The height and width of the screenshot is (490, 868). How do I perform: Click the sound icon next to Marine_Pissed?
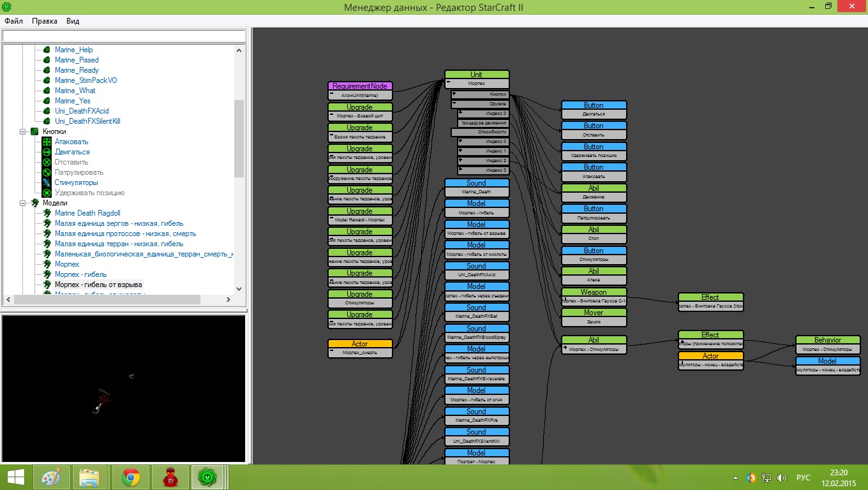coord(47,60)
